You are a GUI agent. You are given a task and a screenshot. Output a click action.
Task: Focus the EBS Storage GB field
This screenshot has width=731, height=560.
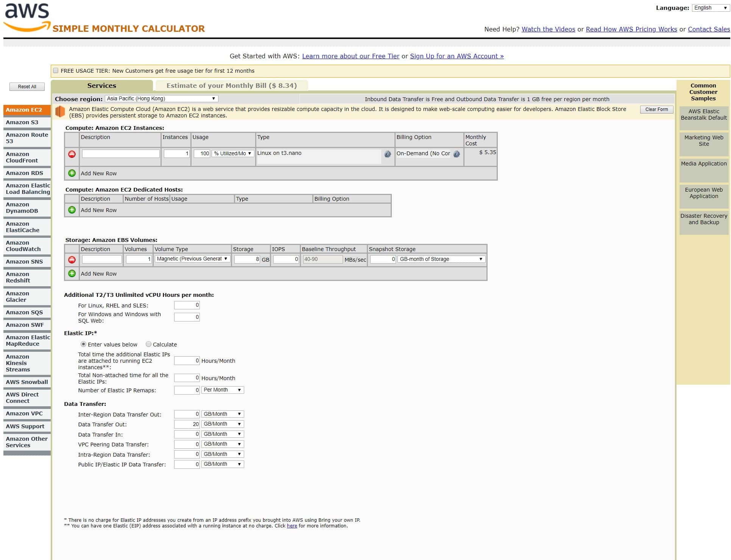click(247, 259)
